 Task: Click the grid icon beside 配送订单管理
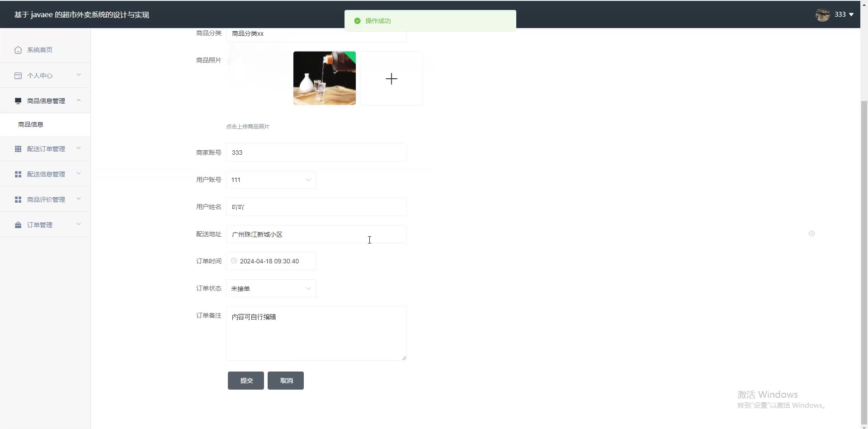(18, 149)
